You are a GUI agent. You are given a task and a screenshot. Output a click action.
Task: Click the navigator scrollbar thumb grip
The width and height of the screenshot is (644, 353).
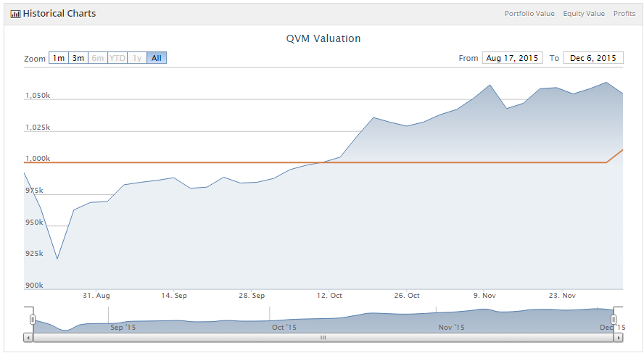323,338
